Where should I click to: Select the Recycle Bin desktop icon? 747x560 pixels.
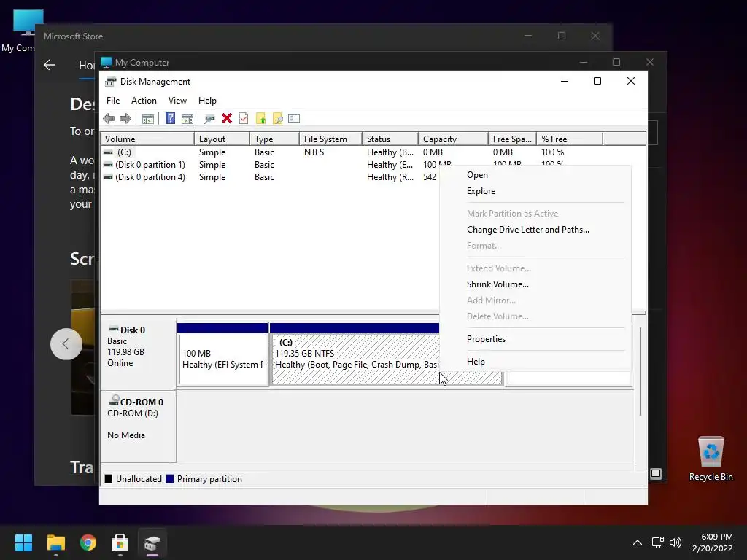711,459
